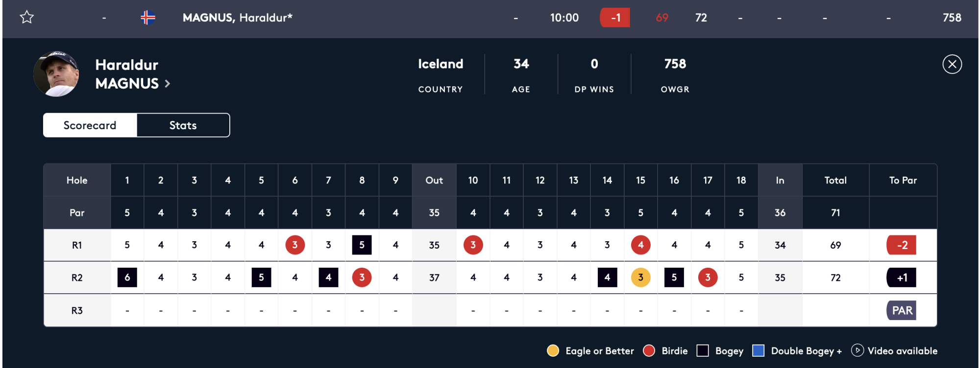Close the player scorecard panel

pos(952,64)
